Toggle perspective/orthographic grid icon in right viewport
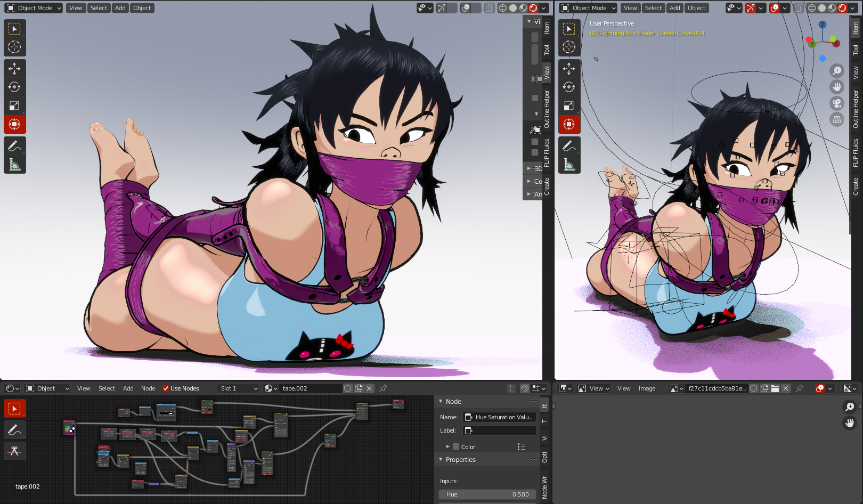 837,120
